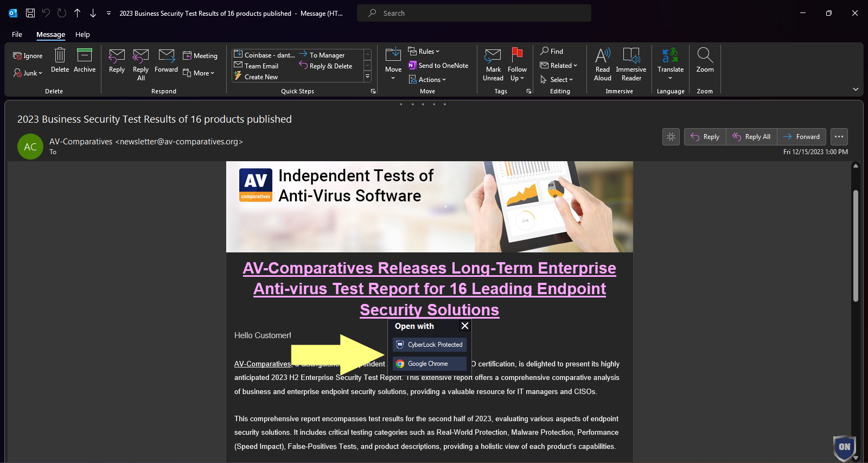The image size is (868, 463).
Task: Click the Search box in title bar
Action: tap(474, 13)
